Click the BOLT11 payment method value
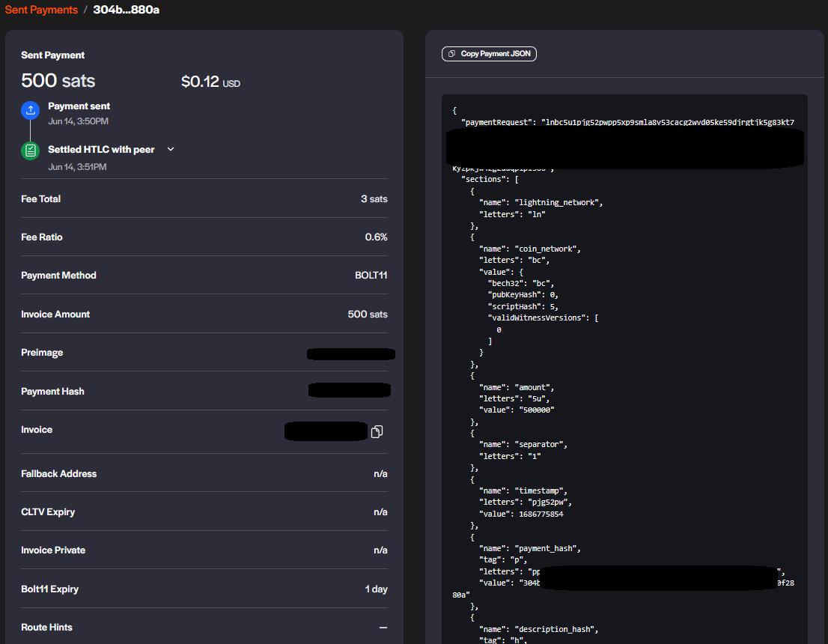 tap(371, 276)
